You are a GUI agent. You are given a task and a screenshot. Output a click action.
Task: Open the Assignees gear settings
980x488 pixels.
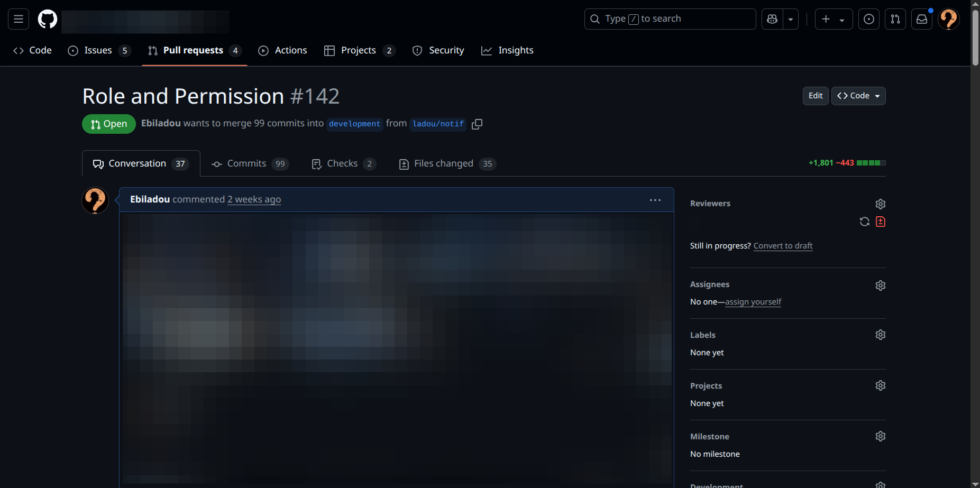click(880, 286)
